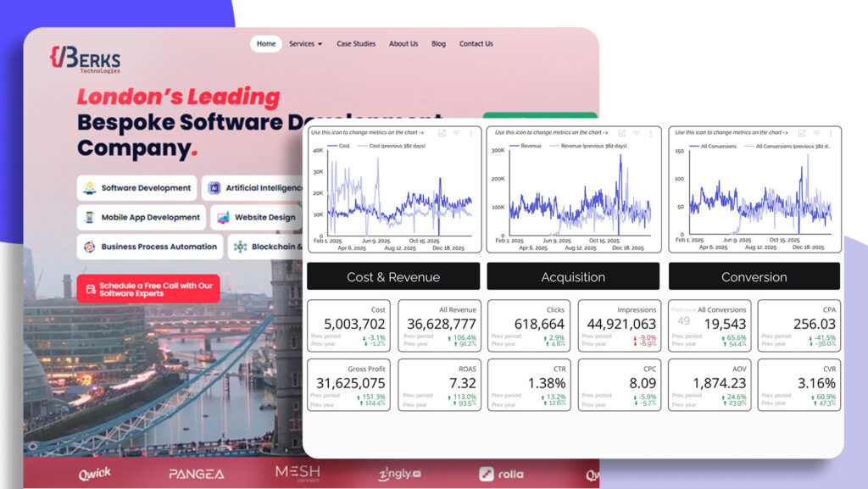The height and width of the screenshot is (489, 868).
Task: Click Schedule a Free Call button
Action: coord(148,289)
